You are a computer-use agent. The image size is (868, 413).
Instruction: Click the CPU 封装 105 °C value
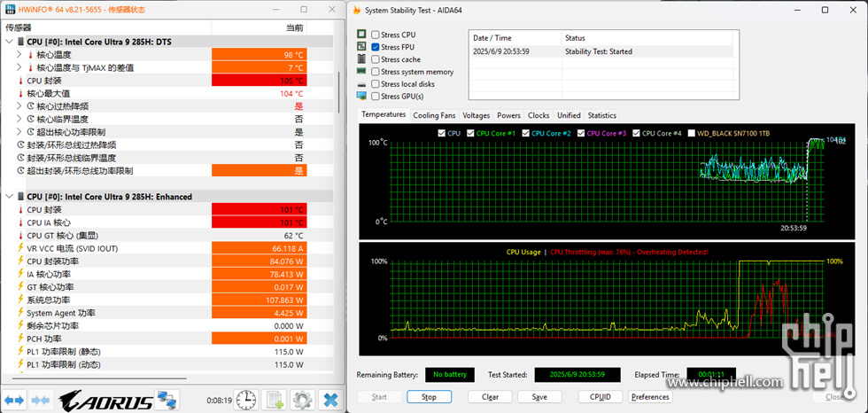(259, 81)
